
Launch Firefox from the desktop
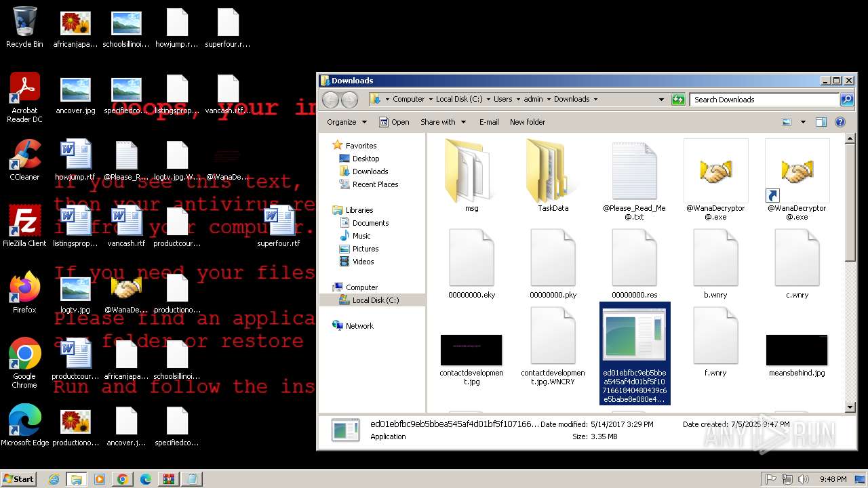pyautogui.click(x=24, y=292)
